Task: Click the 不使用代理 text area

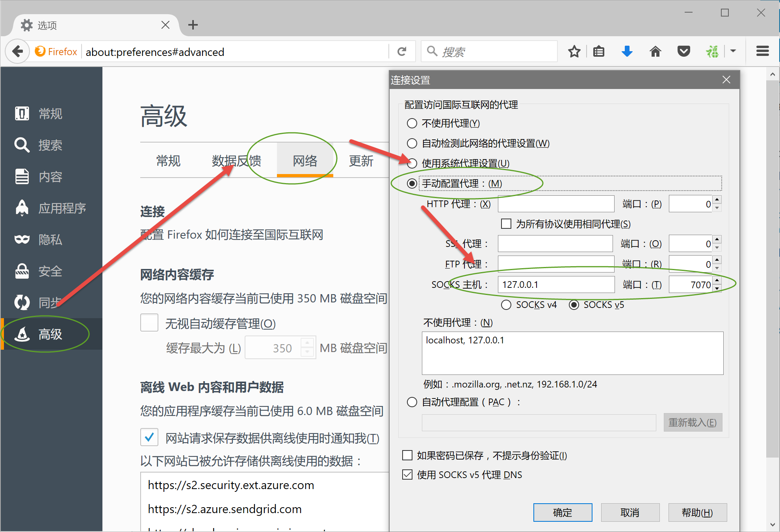Action: (572, 353)
